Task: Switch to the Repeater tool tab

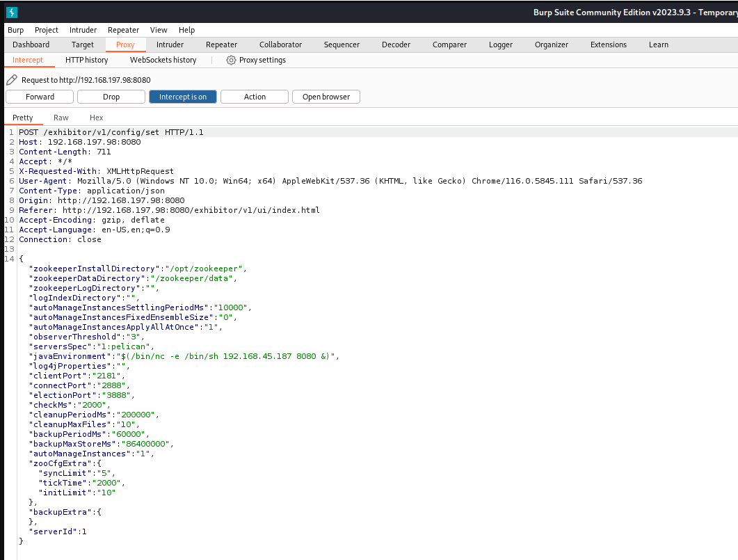Action: 221,45
